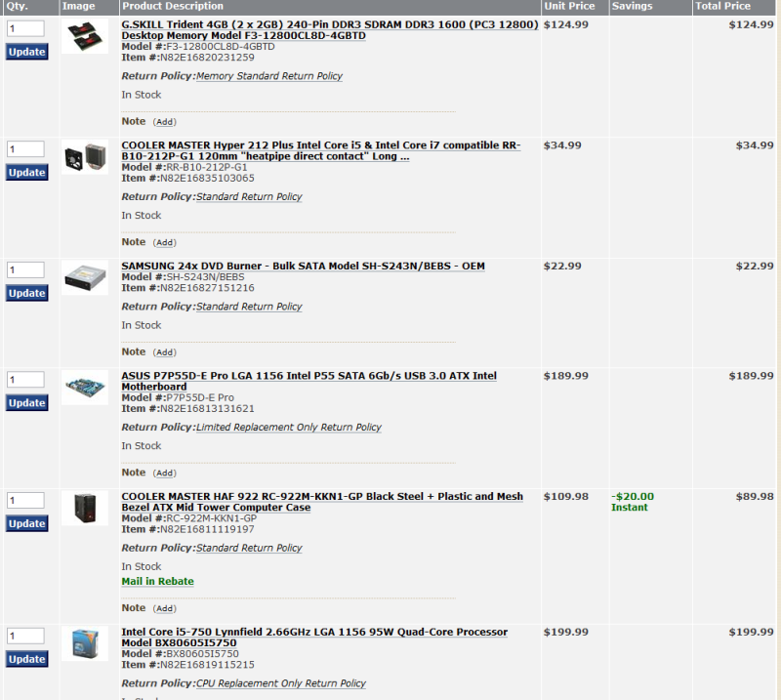
Task: Click Update button for Samsung DVD Burner
Action: click(x=27, y=293)
